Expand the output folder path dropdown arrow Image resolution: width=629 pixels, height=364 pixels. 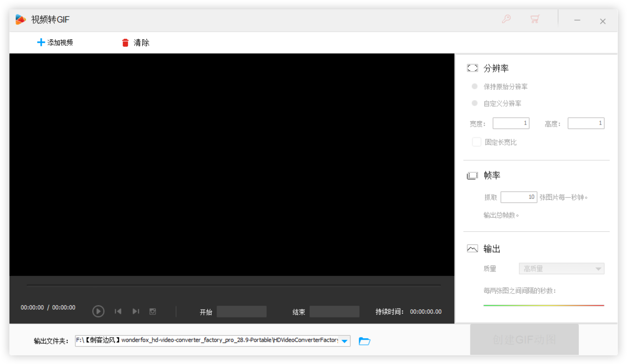(345, 341)
